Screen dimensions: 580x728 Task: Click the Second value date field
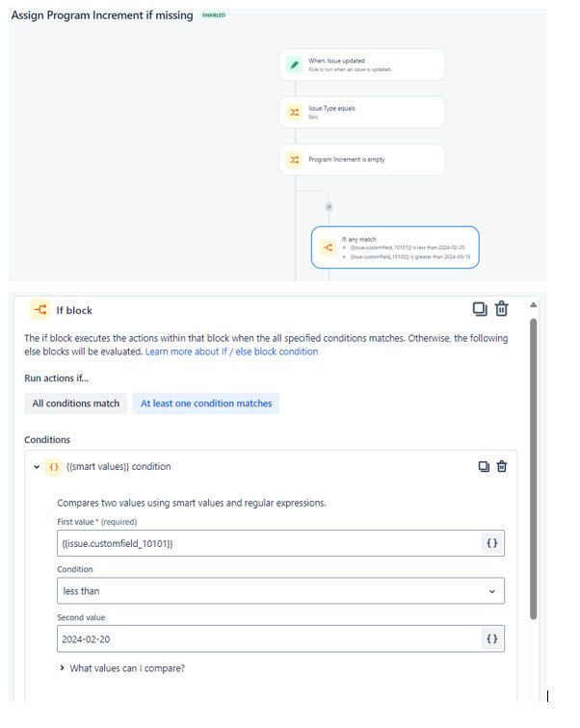click(x=269, y=638)
